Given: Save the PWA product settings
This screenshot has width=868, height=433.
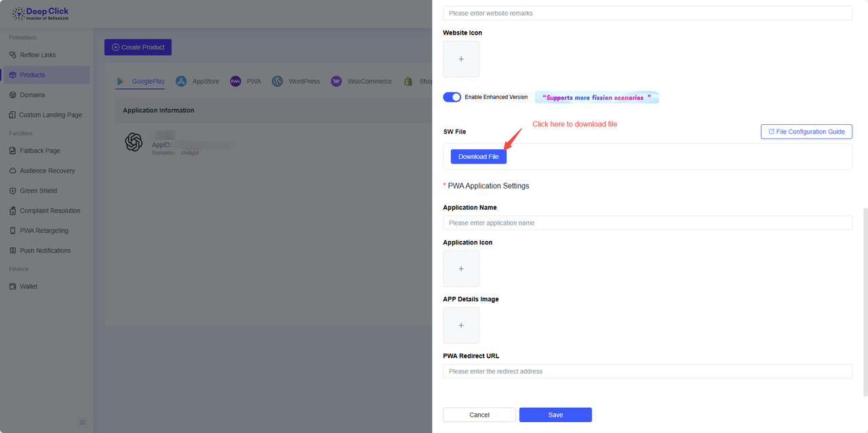Looking at the screenshot, I should [x=555, y=415].
